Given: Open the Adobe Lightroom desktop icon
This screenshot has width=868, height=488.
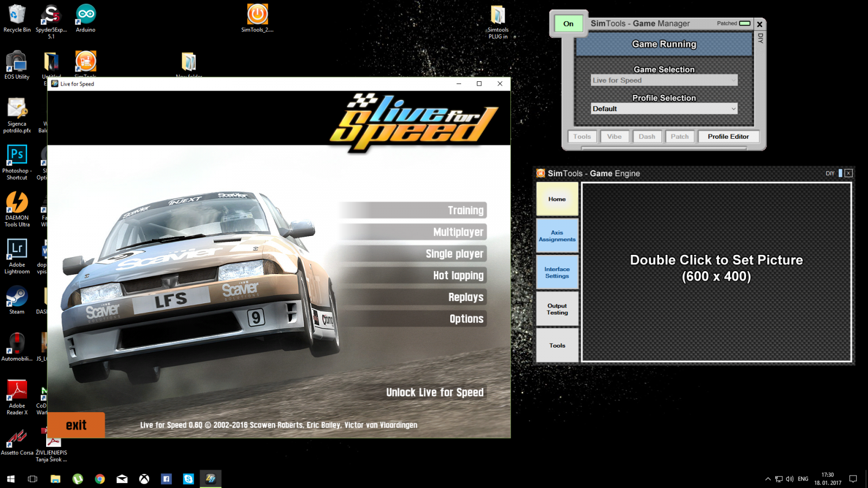Looking at the screenshot, I should tap(17, 256).
